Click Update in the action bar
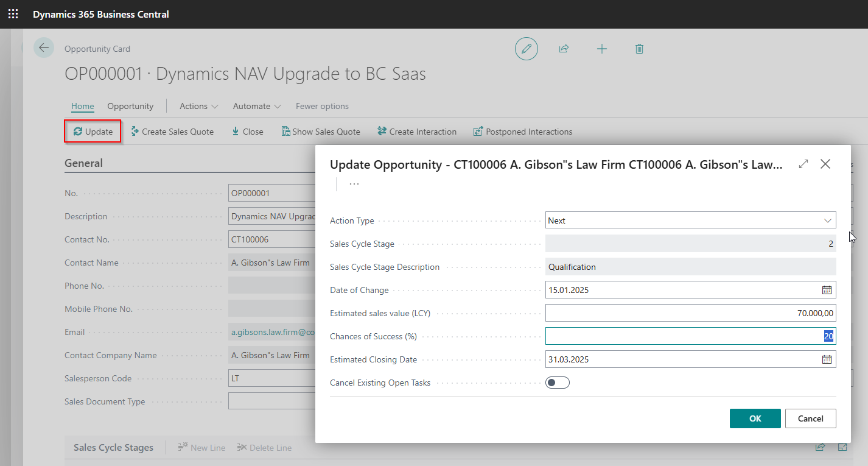868x466 pixels. (x=93, y=132)
